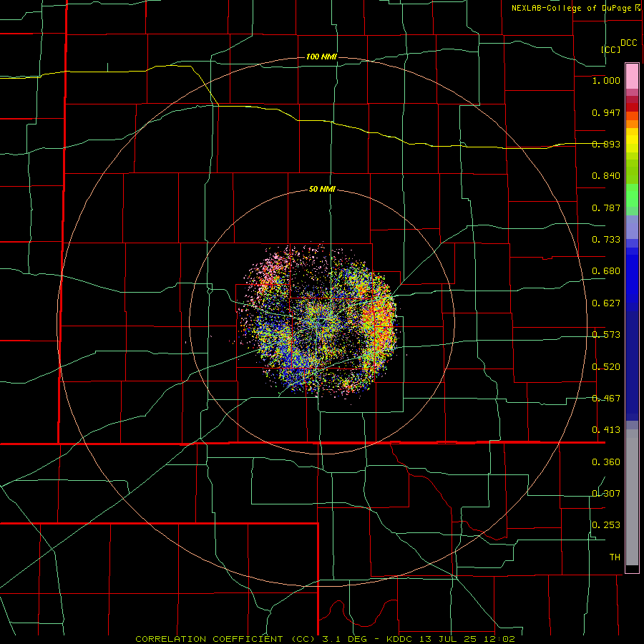Click the 100 NMI range ring label

click(x=321, y=57)
